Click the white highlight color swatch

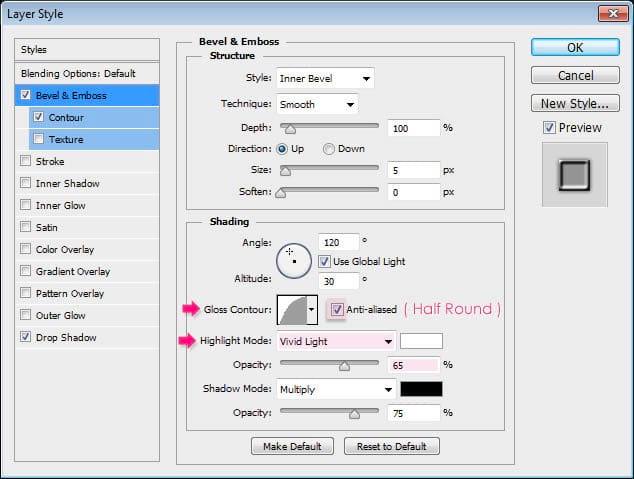point(421,341)
